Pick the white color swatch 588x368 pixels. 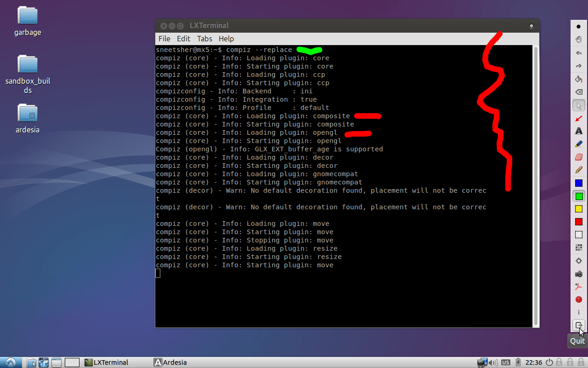[579, 235]
